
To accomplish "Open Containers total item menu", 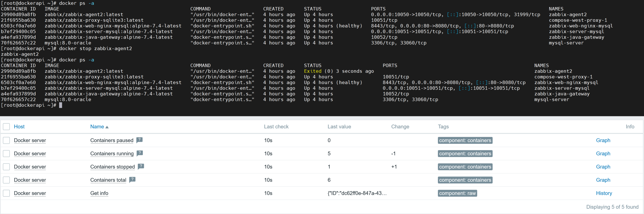I will point(108,180).
